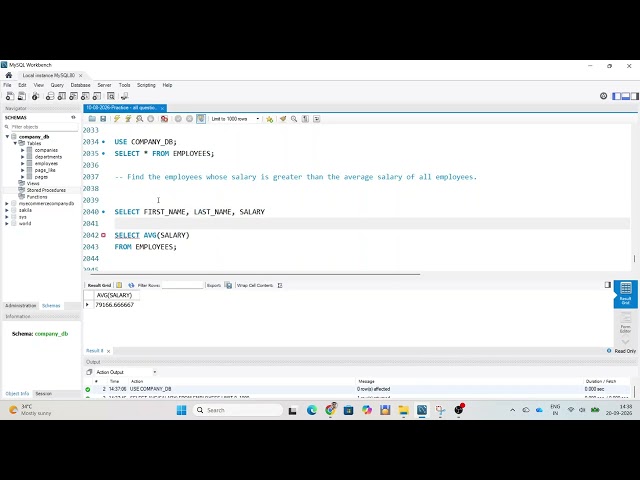The height and width of the screenshot is (480, 640).
Task: Open find panel with magnifier icon
Action: tap(294, 119)
